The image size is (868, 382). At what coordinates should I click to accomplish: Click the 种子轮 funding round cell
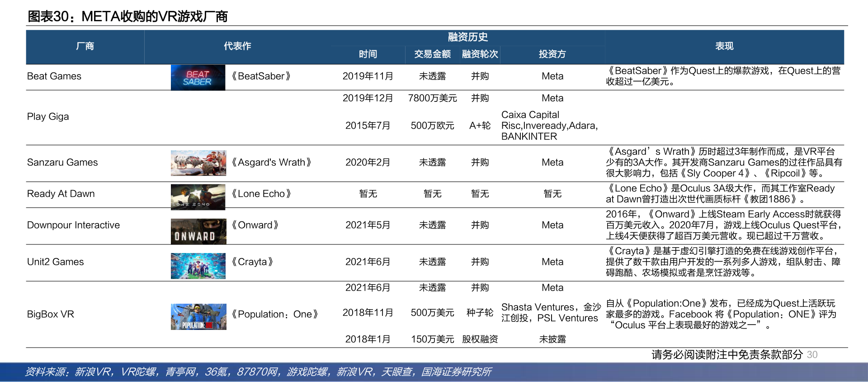480,312
